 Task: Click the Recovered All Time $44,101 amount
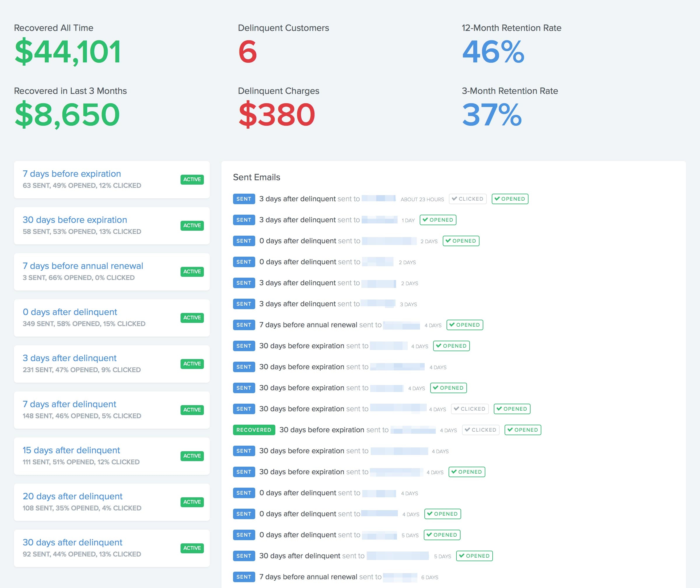click(68, 52)
